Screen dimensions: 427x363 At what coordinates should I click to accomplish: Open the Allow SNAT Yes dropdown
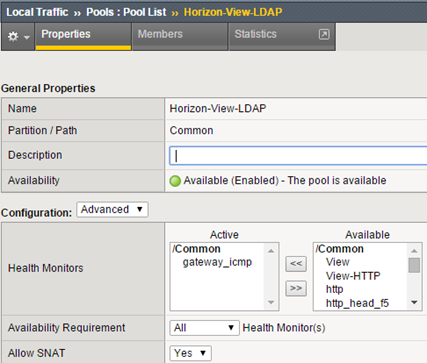coord(190,353)
